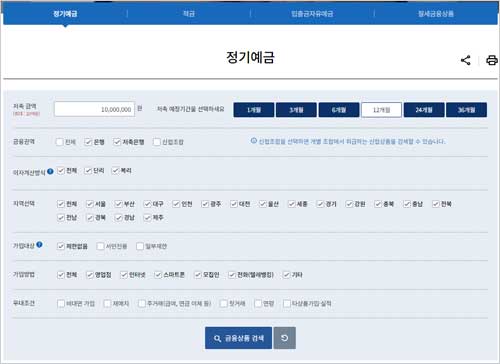Viewport: 500px width, 364px height.
Task: Uncheck the 경북 region checkbox
Action: (90, 218)
